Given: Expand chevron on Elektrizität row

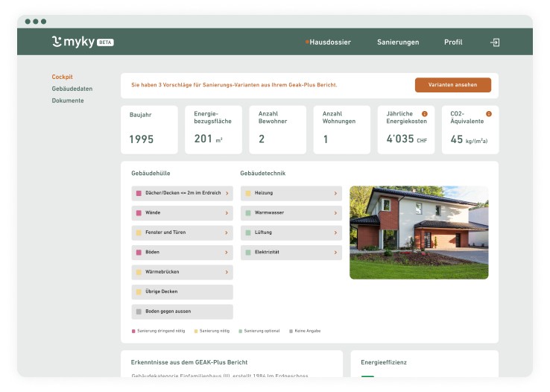Looking at the screenshot, I should coord(335,253).
